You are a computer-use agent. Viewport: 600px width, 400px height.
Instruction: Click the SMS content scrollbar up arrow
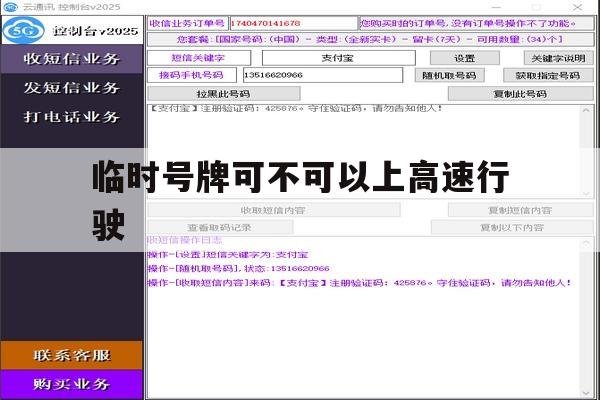[x=586, y=111]
